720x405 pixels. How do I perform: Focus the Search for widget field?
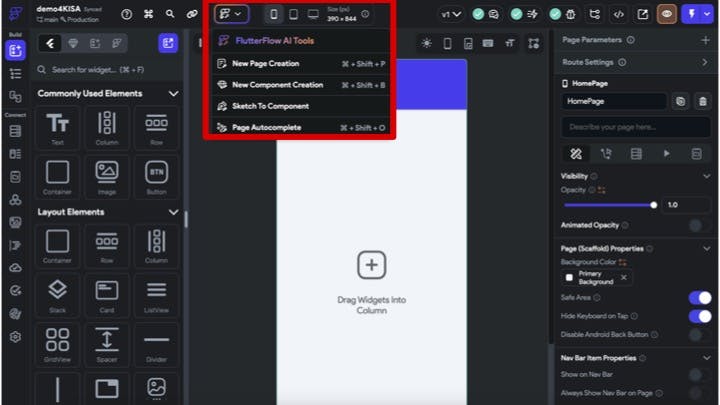tap(108, 70)
